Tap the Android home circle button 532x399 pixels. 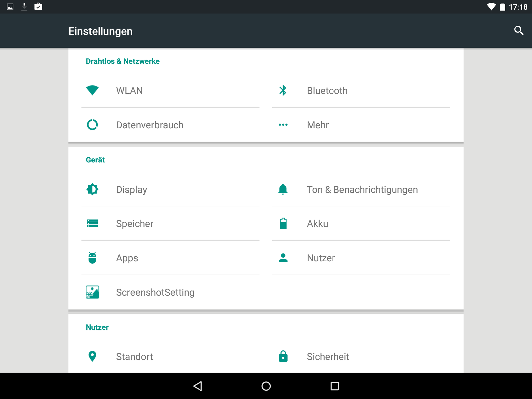(266, 386)
